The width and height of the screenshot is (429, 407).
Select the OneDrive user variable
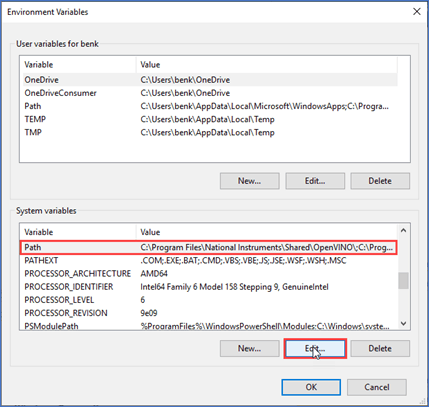point(208,80)
